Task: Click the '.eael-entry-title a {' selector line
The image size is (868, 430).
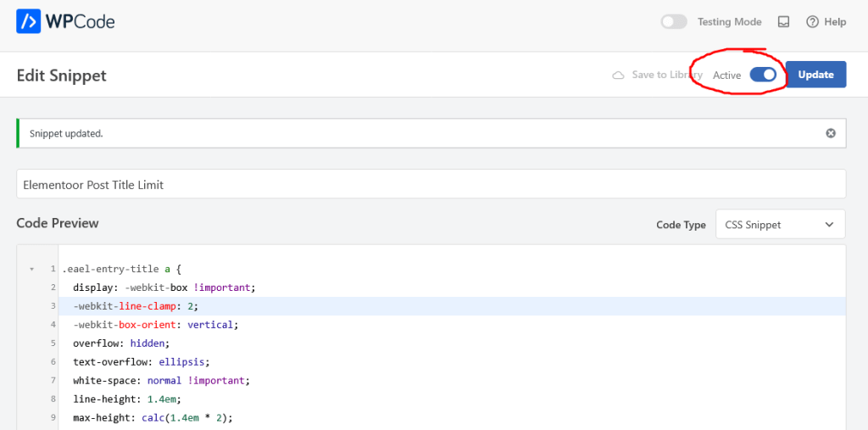Action: (x=122, y=269)
